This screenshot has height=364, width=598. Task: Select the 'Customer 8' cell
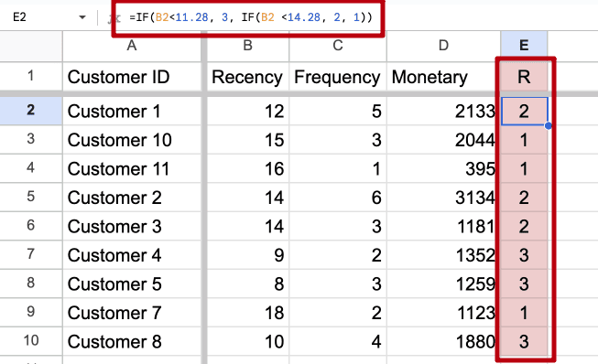coord(132,341)
